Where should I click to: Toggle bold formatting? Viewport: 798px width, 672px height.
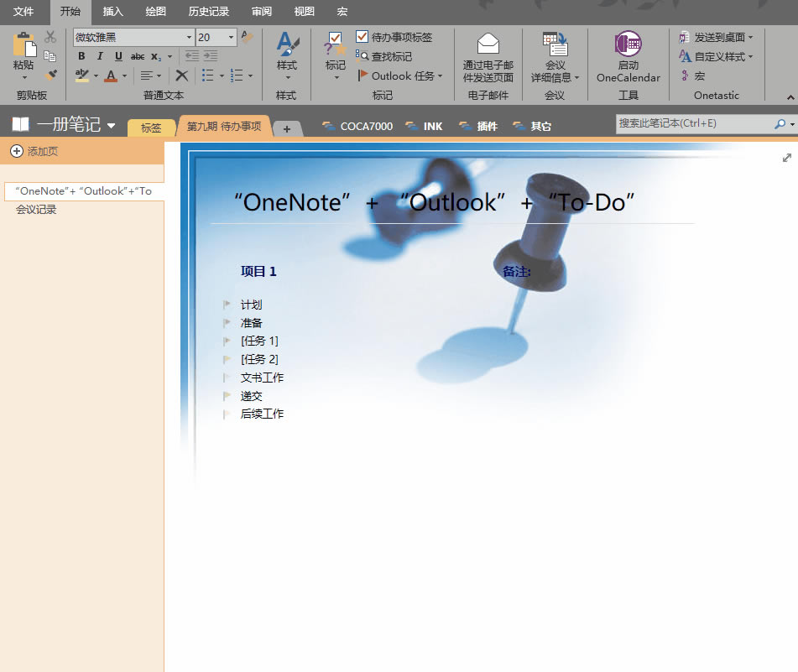(81, 56)
